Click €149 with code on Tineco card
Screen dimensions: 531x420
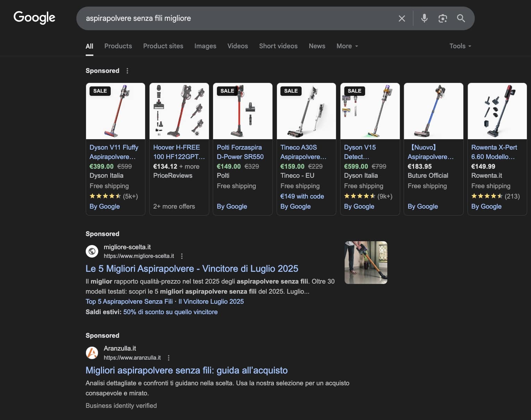pos(302,196)
